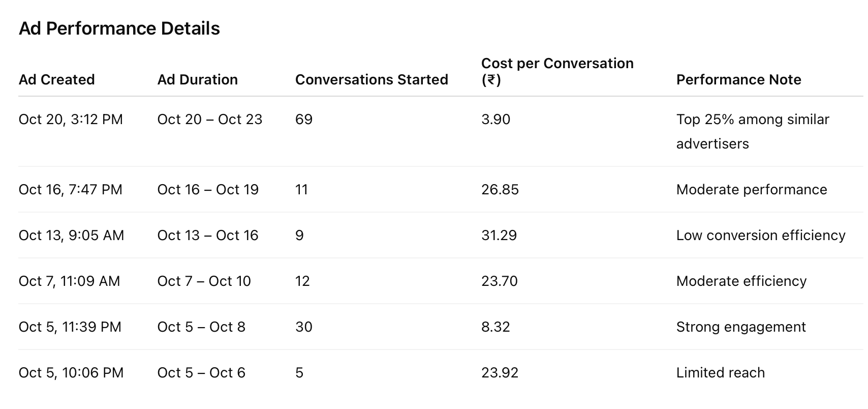
Task: Select the Top 25% among similar advertisers note
Action: coord(752,131)
